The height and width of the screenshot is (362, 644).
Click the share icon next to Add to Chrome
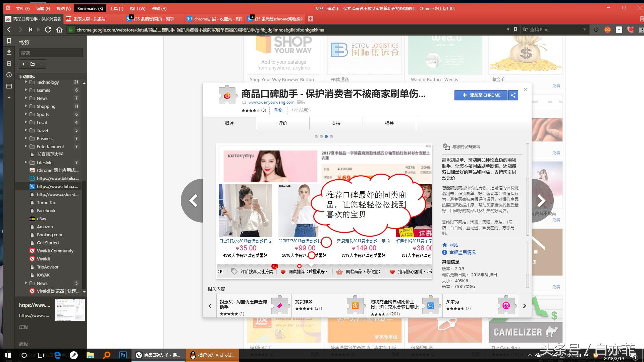[x=513, y=95]
